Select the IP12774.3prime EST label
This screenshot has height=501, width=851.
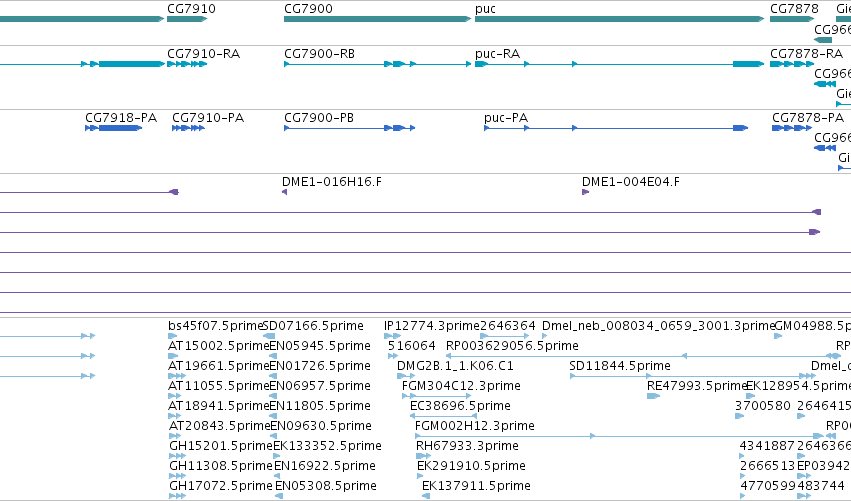coord(431,326)
